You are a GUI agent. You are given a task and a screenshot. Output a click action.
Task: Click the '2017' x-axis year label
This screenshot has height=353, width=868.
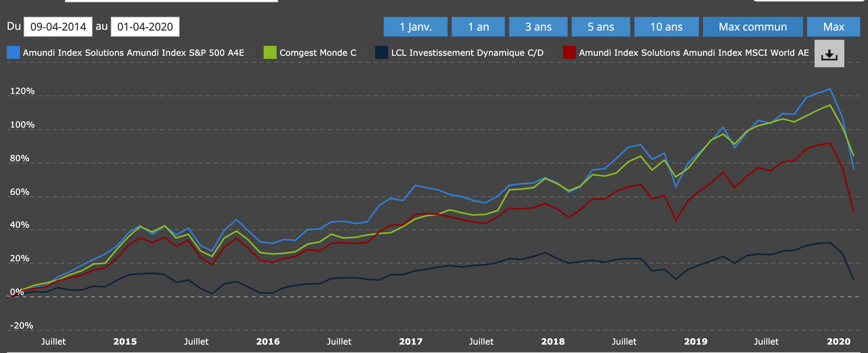(411, 342)
